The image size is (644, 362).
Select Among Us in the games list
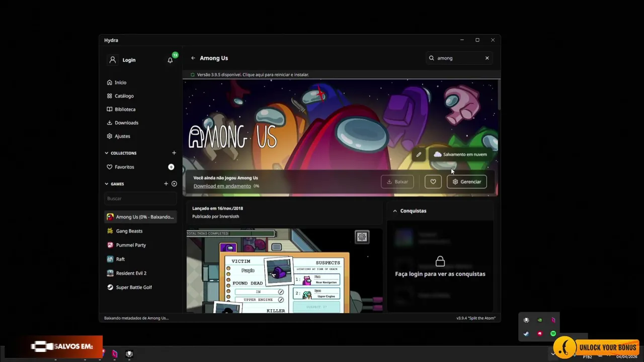point(140,217)
